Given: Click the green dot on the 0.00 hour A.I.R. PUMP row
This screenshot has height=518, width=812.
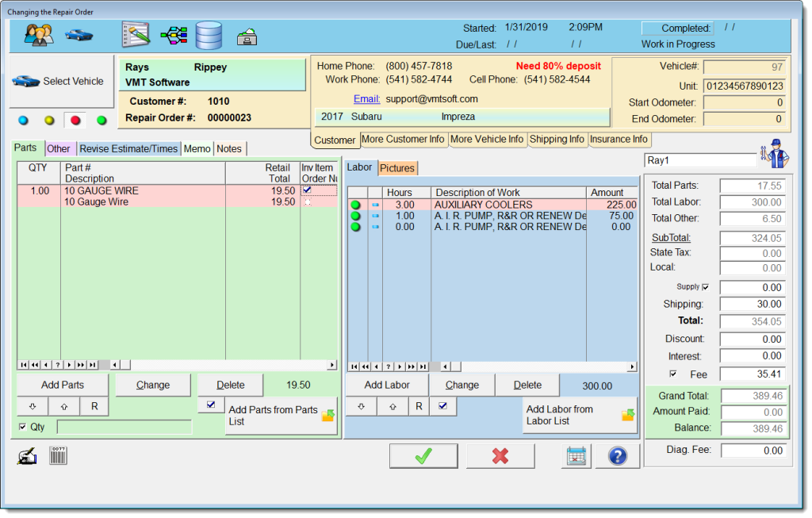Looking at the screenshot, I should point(355,227).
